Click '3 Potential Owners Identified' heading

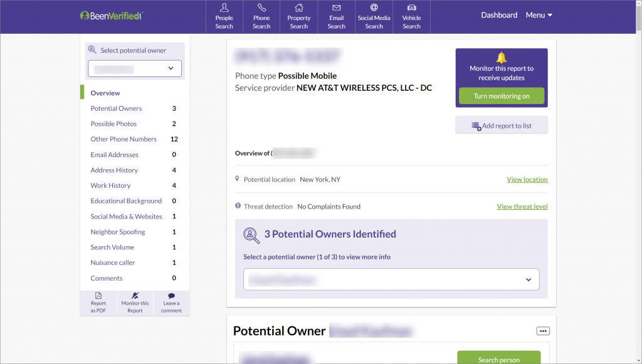click(330, 234)
